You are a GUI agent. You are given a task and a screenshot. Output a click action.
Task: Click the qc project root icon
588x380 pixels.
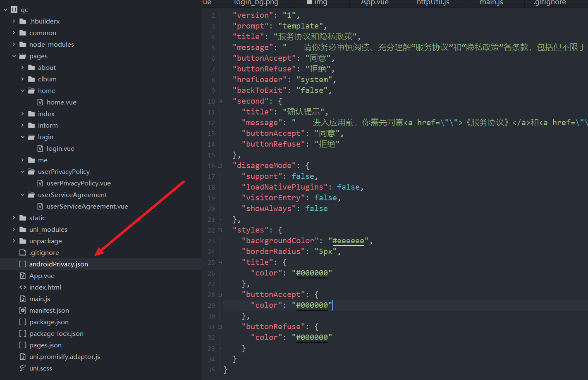click(x=14, y=9)
